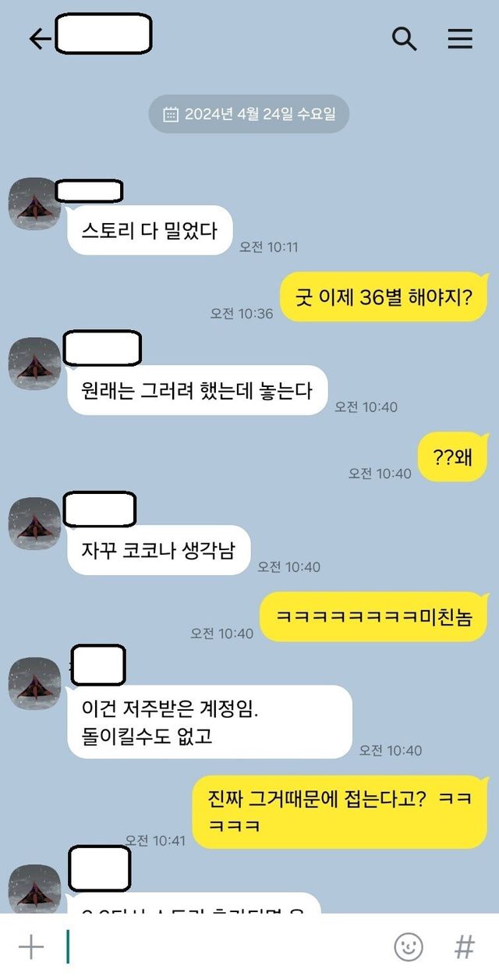Select the yellow ??왜 message bubble
This screenshot has width=499, height=980.
click(x=453, y=456)
